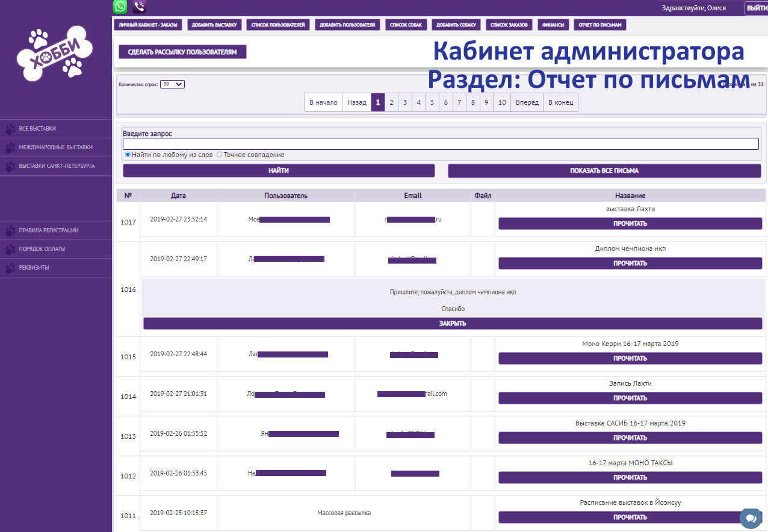Read letter 'Моно Керри 16-17 марта 2019'
This screenshot has height=532, width=768.
click(630, 359)
